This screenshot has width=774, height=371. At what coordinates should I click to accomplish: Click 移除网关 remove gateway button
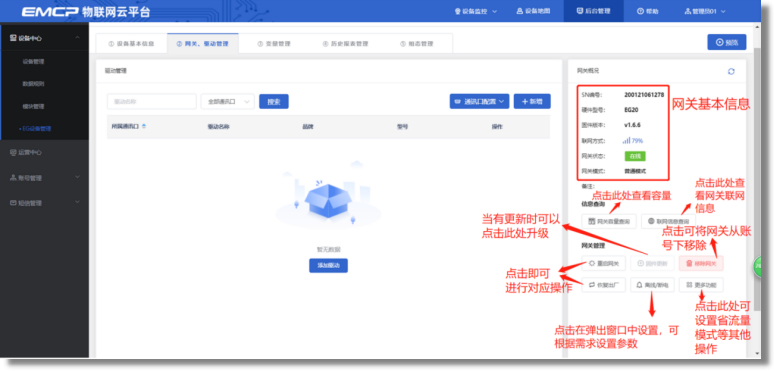(701, 263)
